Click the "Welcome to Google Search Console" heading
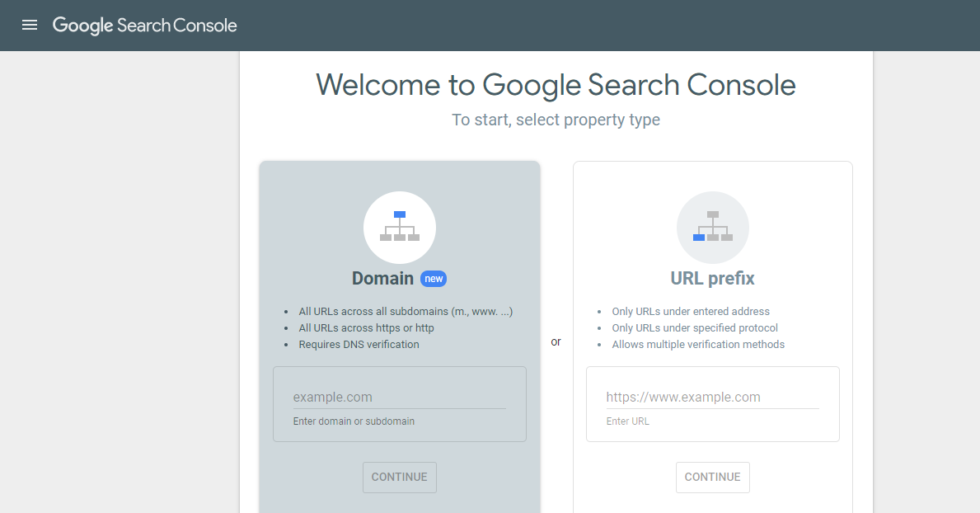This screenshot has width=980, height=513. 556,85
